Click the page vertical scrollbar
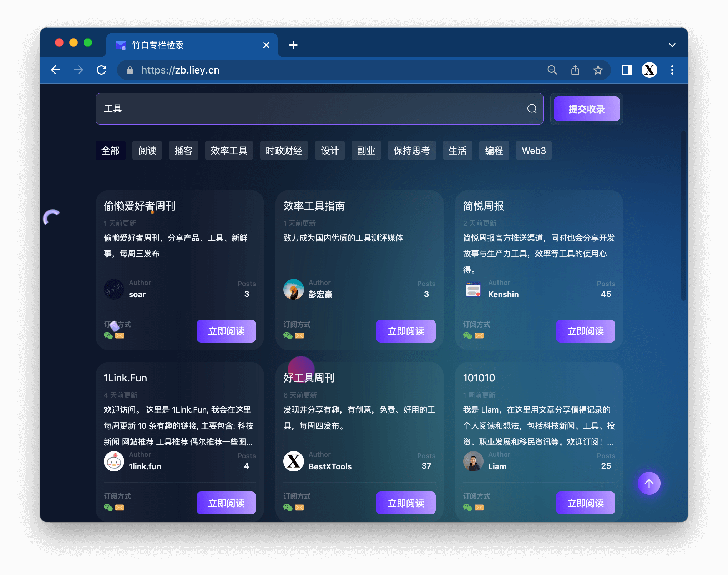The width and height of the screenshot is (728, 575). tap(683, 216)
